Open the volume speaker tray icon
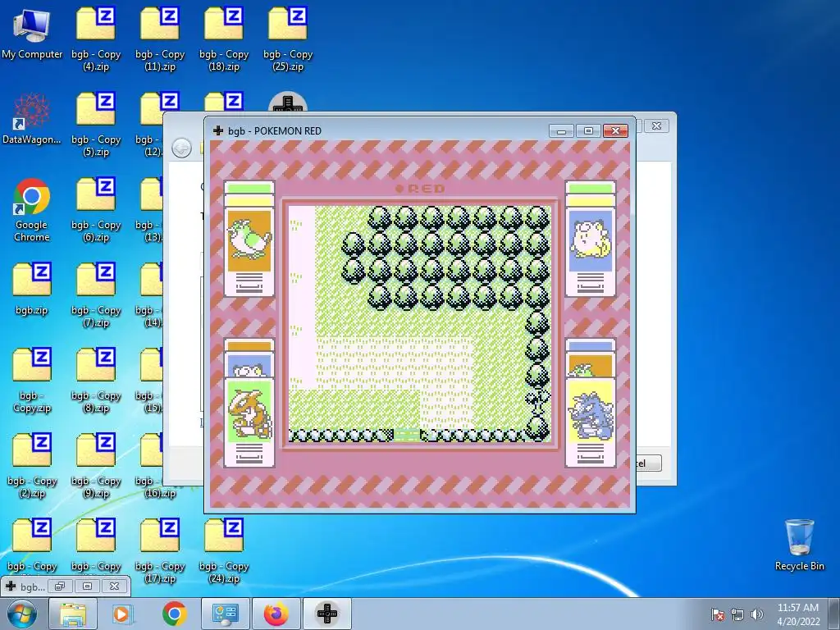 [x=757, y=614]
